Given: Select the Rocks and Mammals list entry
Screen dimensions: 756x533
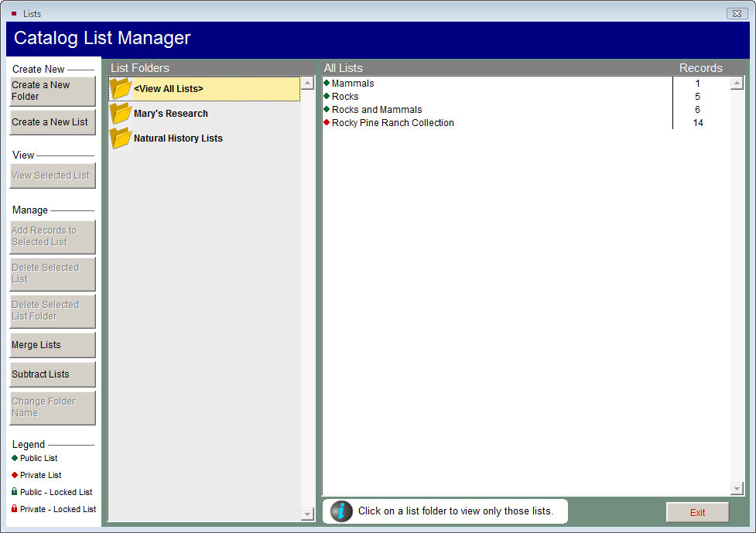Looking at the screenshot, I should tap(377, 109).
